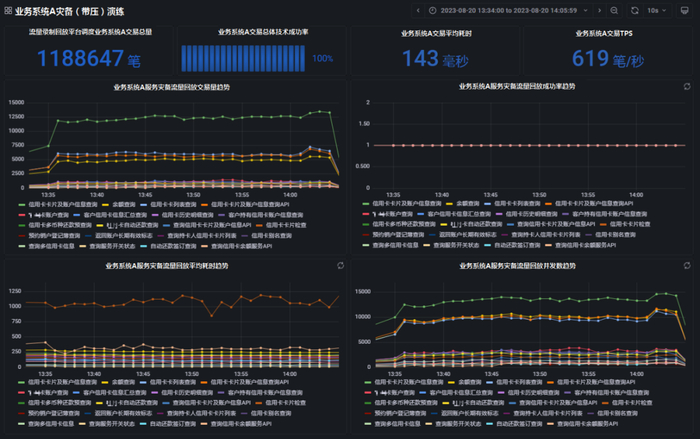Click green color mark of 信用卡卡片及账户信息查询 in 交易量趋势
This screenshot has height=439, width=700.
point(21,205)
